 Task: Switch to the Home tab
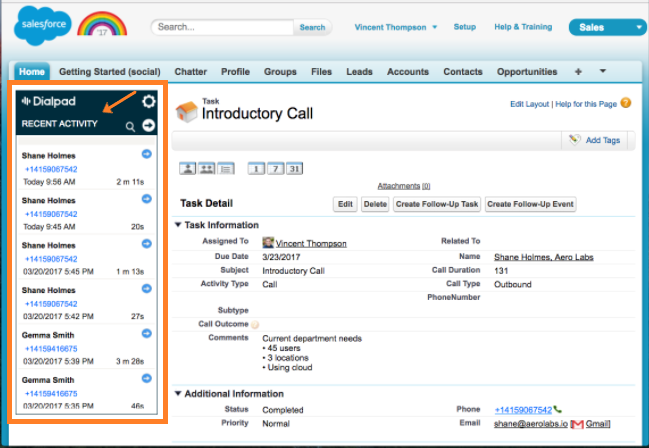[x=32, y=71]
